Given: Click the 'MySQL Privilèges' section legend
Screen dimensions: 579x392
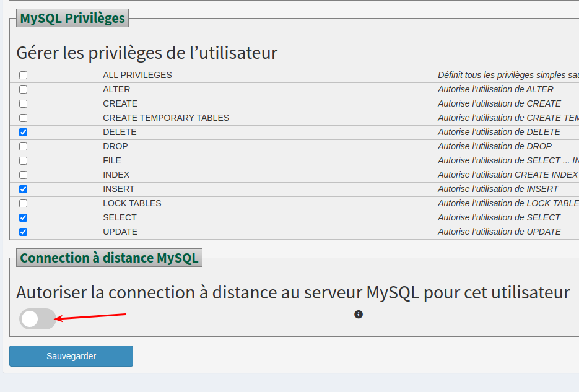Looking at the screenshot, I should [72, 18].
